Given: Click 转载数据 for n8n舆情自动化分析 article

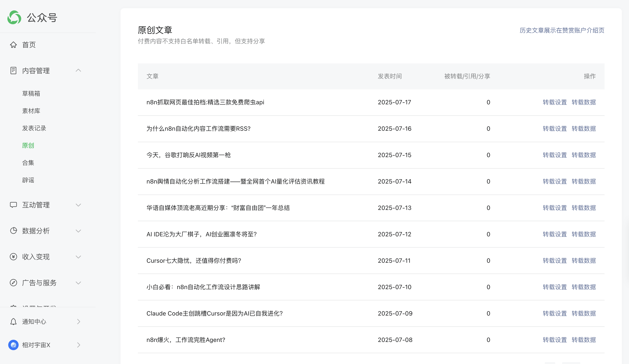Looking at the screenshot, I should [x=584, y=181].
